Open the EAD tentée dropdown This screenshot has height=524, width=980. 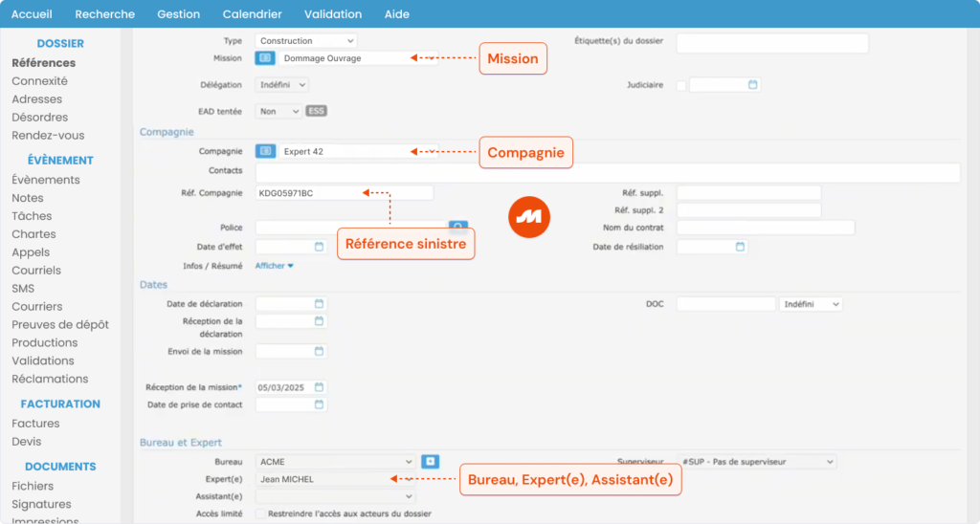(x=278, y=111)
